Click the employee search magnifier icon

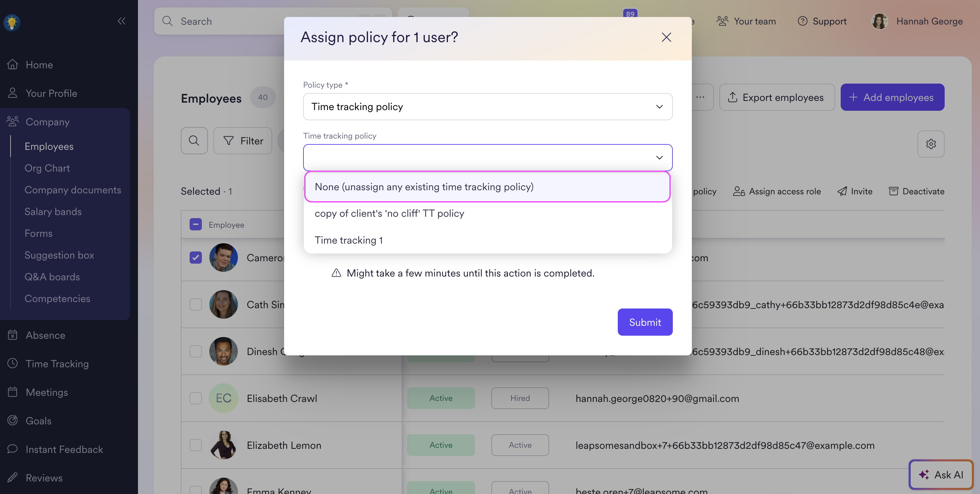point(194,141)
